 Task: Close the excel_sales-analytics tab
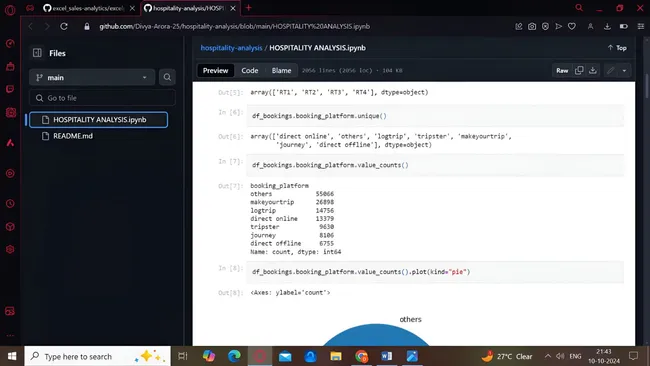132,8
